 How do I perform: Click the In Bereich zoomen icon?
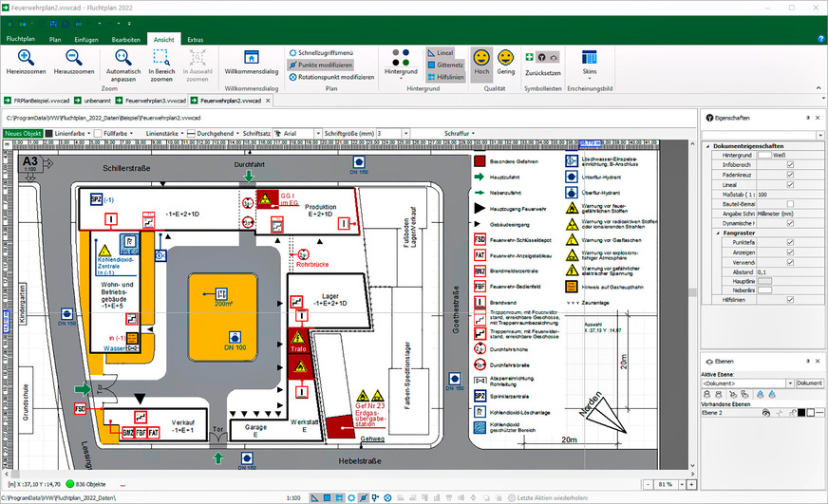click(x=162, y=57)
